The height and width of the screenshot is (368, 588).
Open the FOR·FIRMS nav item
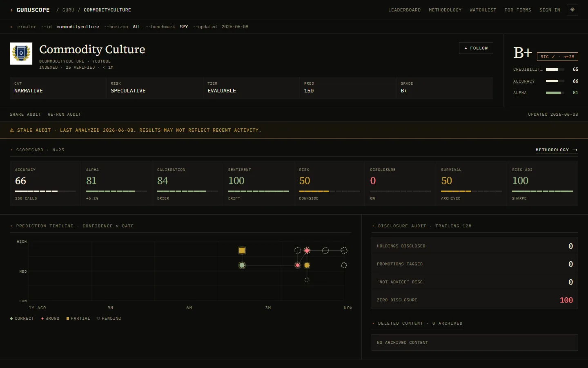pyautogui.click(x=518, y=10)
